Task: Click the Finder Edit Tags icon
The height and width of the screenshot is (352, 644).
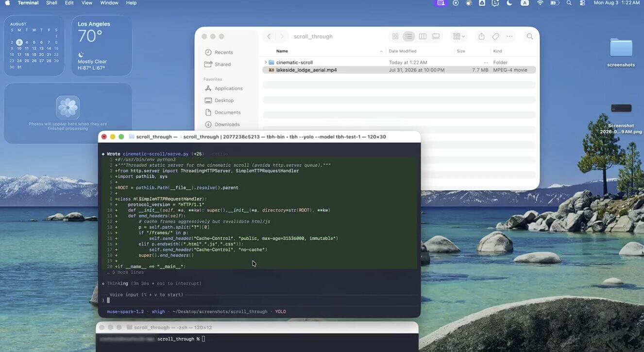Action: (495, 36)
